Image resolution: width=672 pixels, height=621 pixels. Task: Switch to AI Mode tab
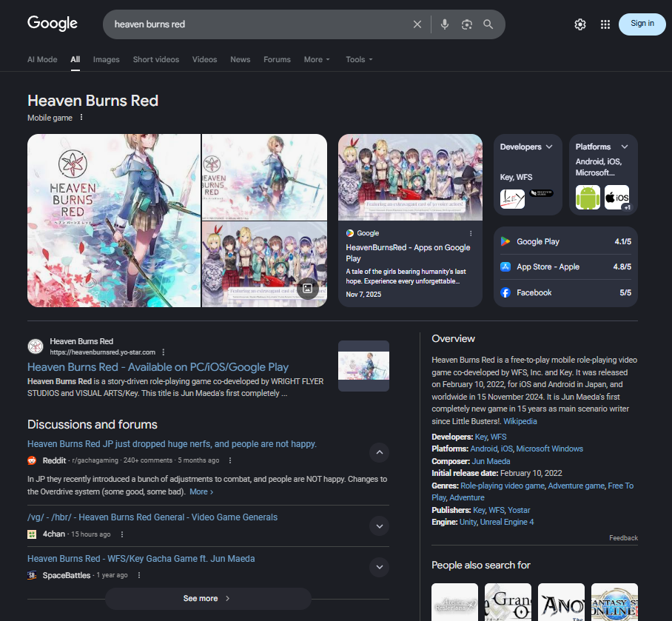(42, 59)
